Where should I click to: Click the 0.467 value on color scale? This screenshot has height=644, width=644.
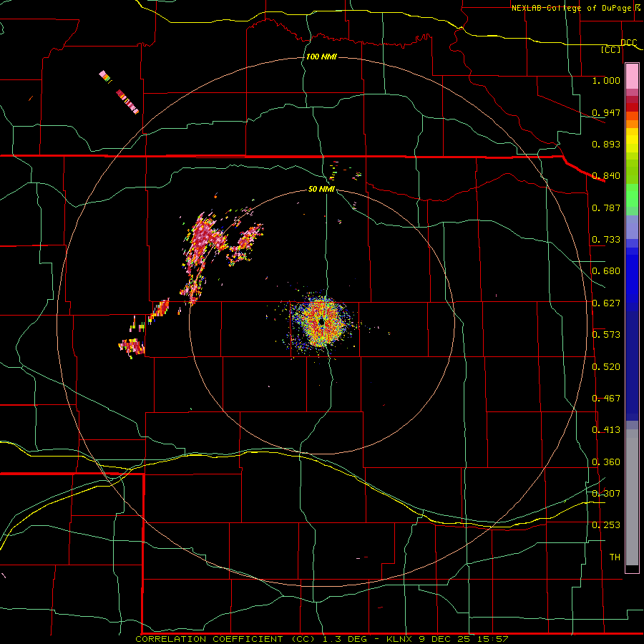[x=606, y=399]
